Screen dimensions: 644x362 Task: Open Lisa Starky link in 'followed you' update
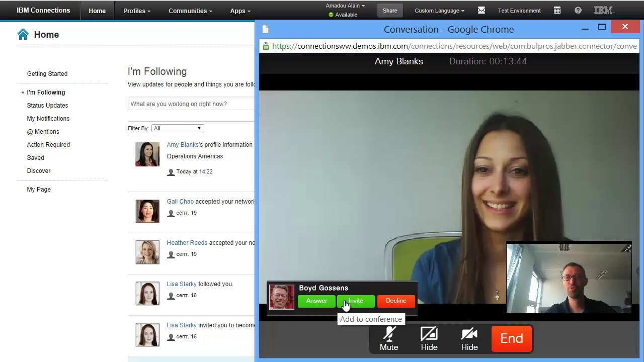click(x=182, y=284)
